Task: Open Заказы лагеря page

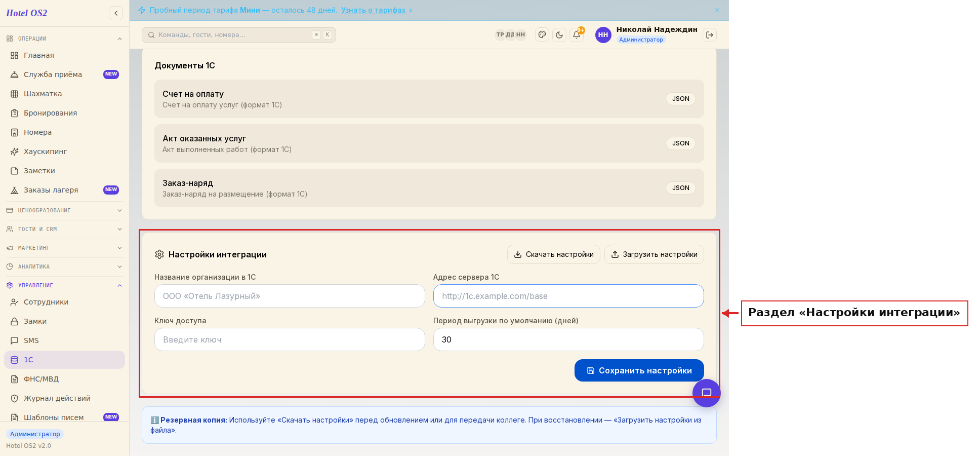Action: 64,190
